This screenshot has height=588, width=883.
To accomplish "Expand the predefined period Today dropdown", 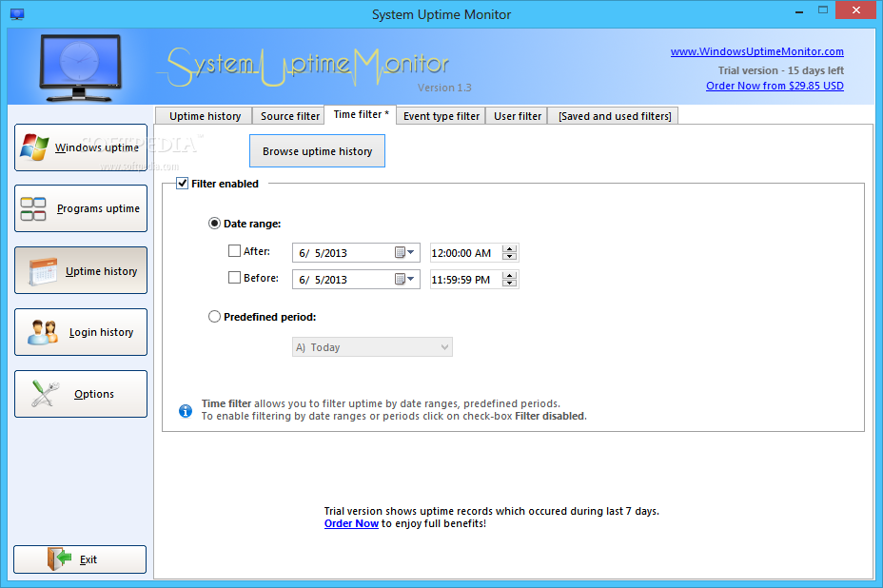I will point(444,347).
